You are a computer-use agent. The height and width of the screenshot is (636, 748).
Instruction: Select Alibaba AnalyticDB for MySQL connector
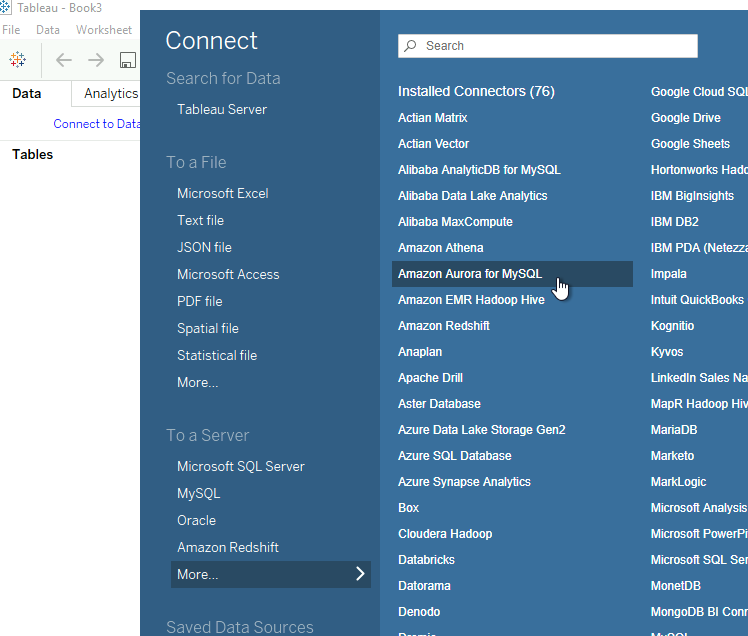[x=479, y=170]
